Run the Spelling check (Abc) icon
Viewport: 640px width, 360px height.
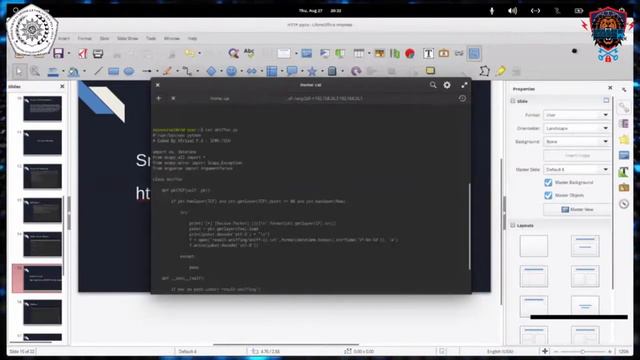249,53
